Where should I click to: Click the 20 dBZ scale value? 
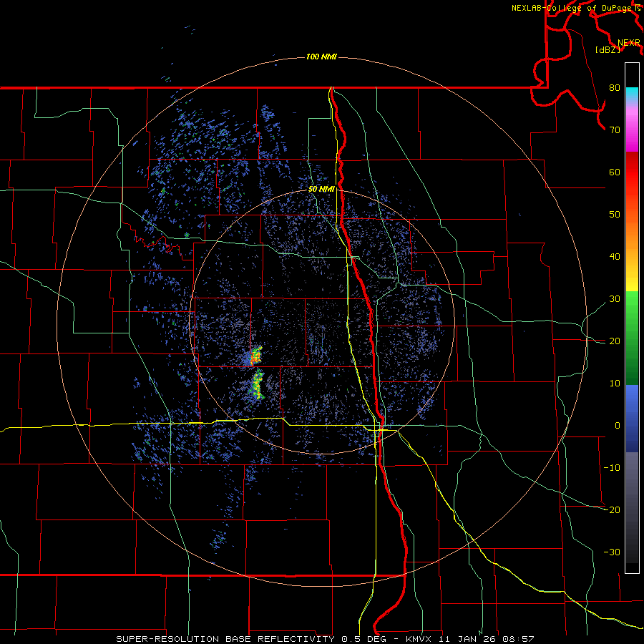[x=615, y=341]
